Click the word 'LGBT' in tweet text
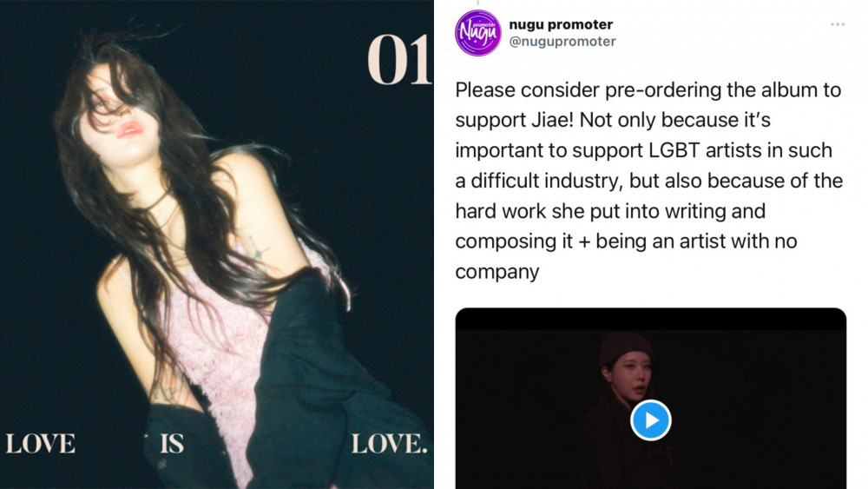The height and width of the screenshot is (489, 868). 674,150
